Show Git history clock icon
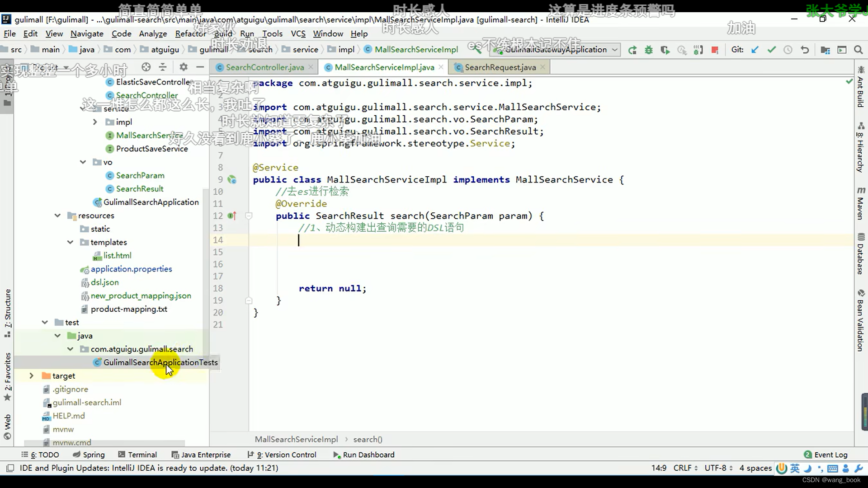 click(788, 50)
